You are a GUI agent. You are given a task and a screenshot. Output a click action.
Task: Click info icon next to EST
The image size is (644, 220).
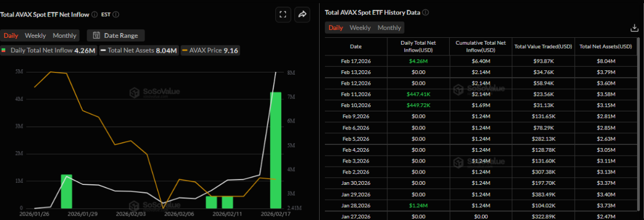[116, 14]
